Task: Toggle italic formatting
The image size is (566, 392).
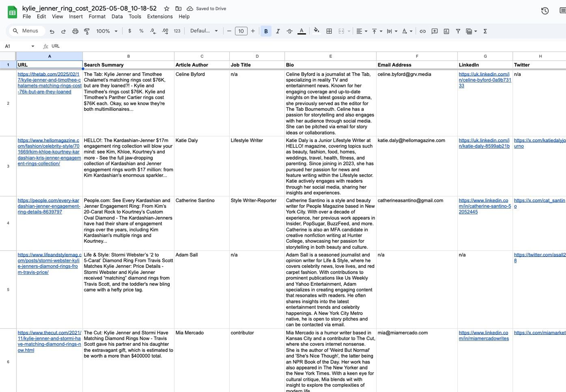Action: point(278,31)
